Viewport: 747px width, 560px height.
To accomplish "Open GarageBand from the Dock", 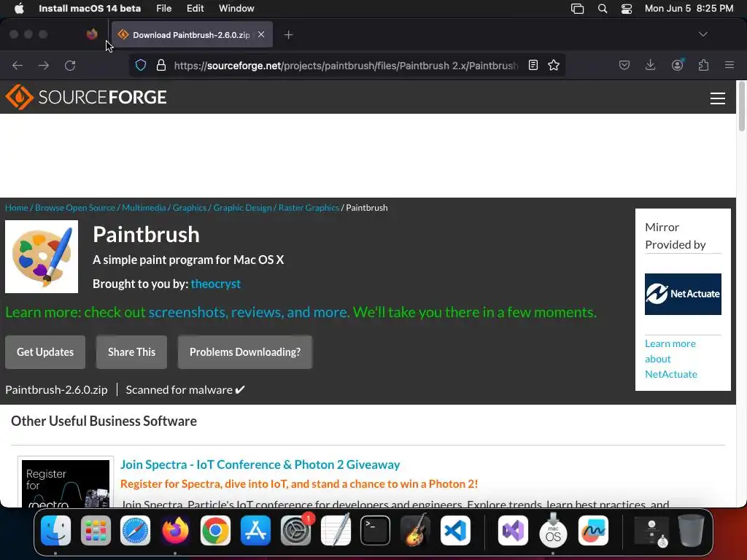I will (415, 530).
